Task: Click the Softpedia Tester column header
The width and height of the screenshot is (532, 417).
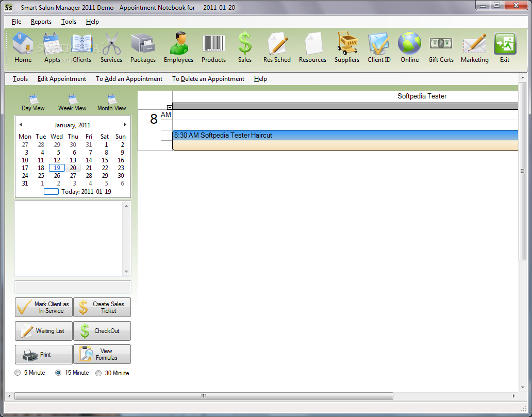Action: (422, 96)
